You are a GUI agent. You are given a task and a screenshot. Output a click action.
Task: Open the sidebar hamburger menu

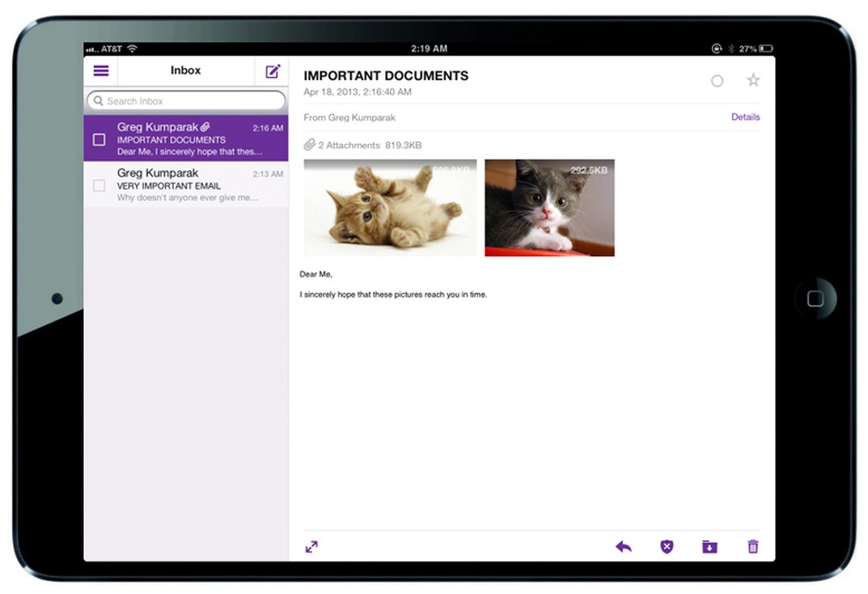(101, 71)
